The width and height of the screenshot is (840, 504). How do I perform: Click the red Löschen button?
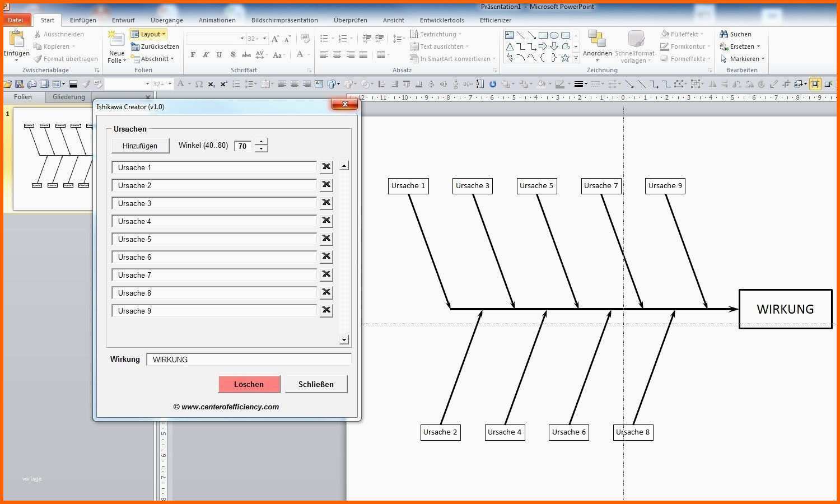tap(249, 384)
